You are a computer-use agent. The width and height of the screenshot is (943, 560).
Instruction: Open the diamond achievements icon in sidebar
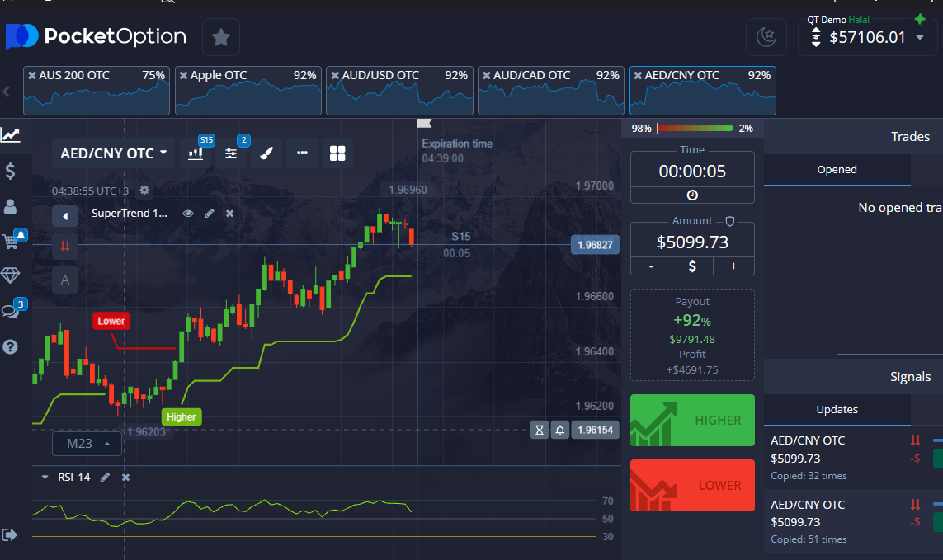click(x=10, y=275)
